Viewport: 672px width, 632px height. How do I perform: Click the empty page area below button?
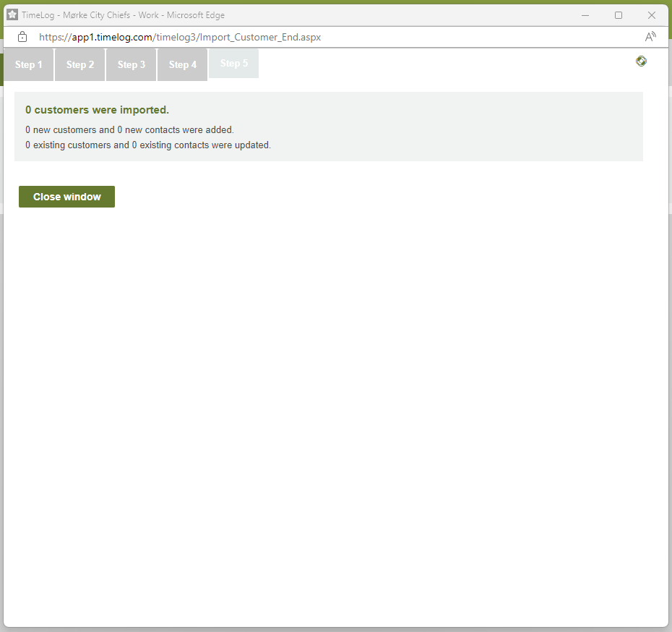coord(336,405)
